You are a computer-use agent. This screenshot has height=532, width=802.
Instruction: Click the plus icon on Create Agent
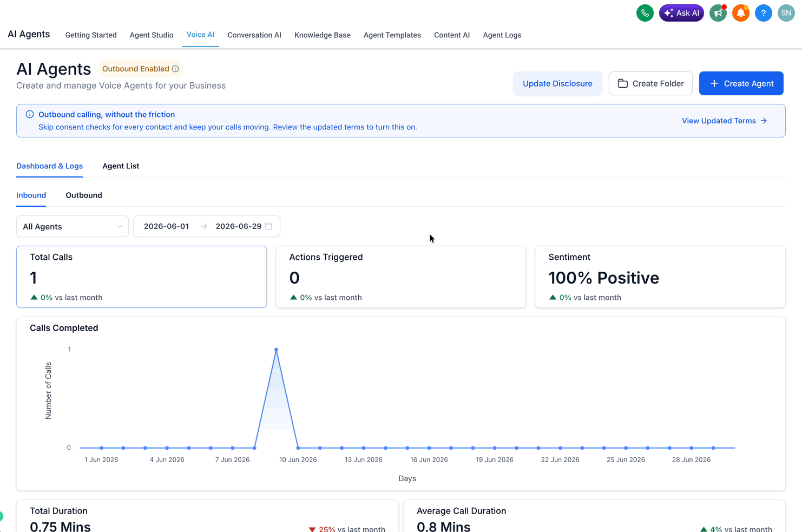click(x=714, y=83)
